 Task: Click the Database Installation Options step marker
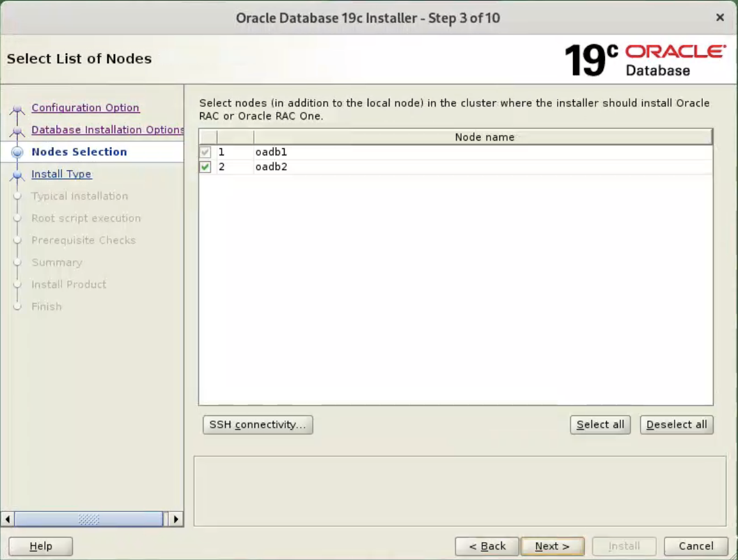[17, 131]
